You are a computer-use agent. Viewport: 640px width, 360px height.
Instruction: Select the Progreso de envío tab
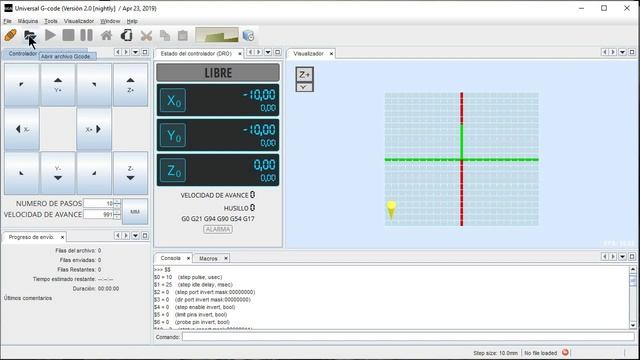pyautogui.click(x=31, y=237)
